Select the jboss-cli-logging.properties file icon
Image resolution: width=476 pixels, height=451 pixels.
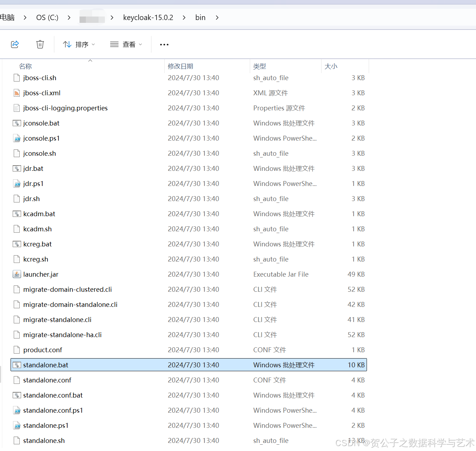pos(17,108)
